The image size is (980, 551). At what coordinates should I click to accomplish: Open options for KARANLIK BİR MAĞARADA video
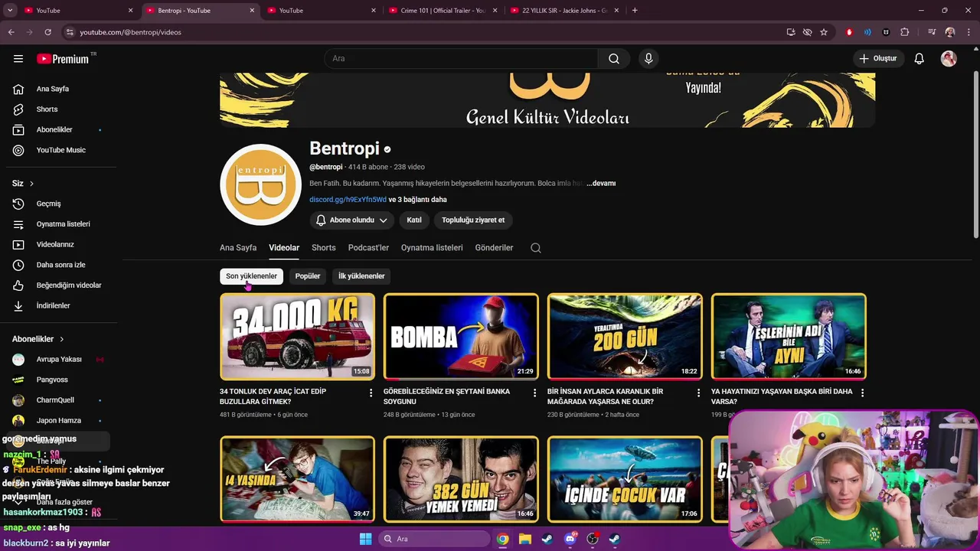[698, 393]
